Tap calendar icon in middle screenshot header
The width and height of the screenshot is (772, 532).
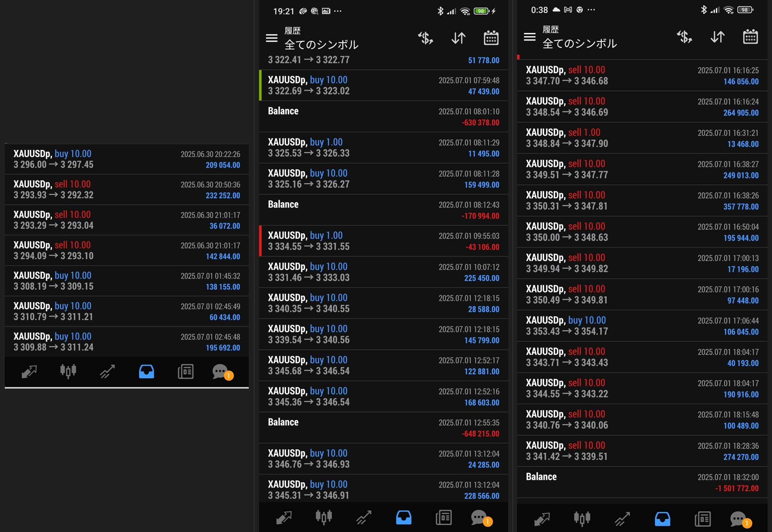(x=491, y=38)
